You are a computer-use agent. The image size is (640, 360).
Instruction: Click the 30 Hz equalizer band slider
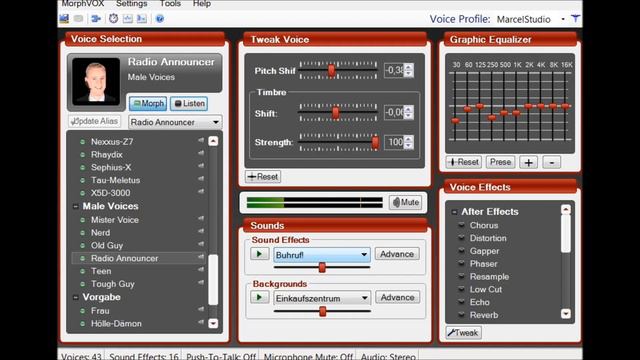click(455, 121)
